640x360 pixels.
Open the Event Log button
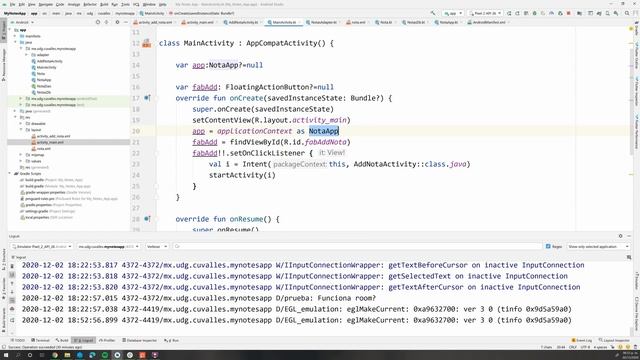tap(582, 340)
